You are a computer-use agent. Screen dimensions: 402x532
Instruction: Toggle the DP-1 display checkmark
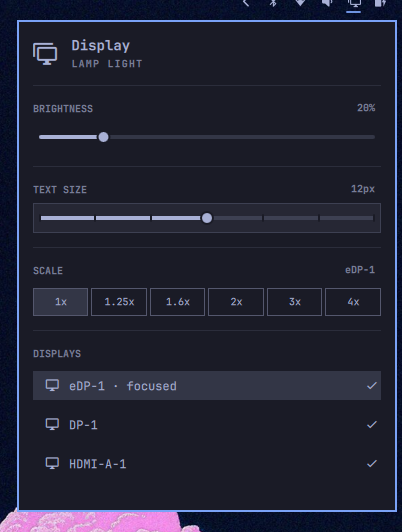(372, 424)
